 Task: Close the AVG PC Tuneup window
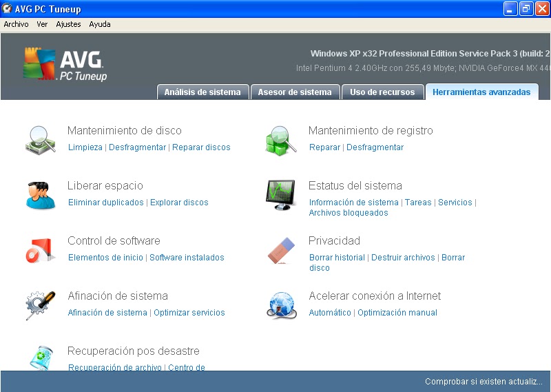(542, 9)
